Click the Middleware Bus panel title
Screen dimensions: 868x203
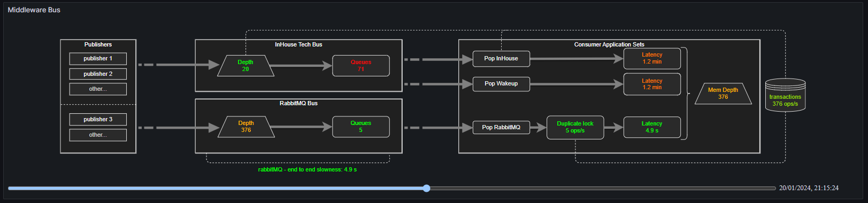click(x=34, y=10)
